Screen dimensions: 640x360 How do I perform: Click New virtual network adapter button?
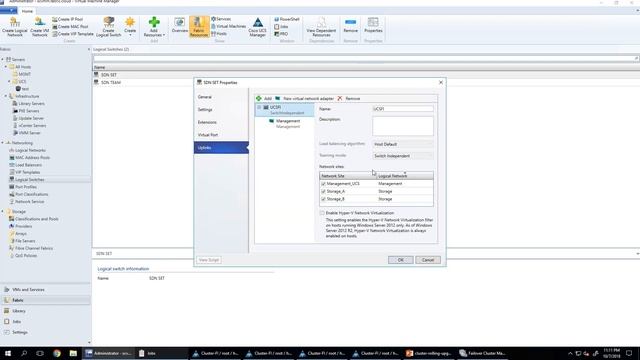304,99
